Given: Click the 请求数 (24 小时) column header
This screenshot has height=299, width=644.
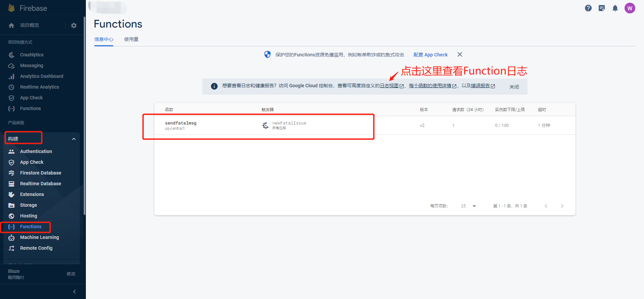Looking at the screenshot, I should coord(468,110).
